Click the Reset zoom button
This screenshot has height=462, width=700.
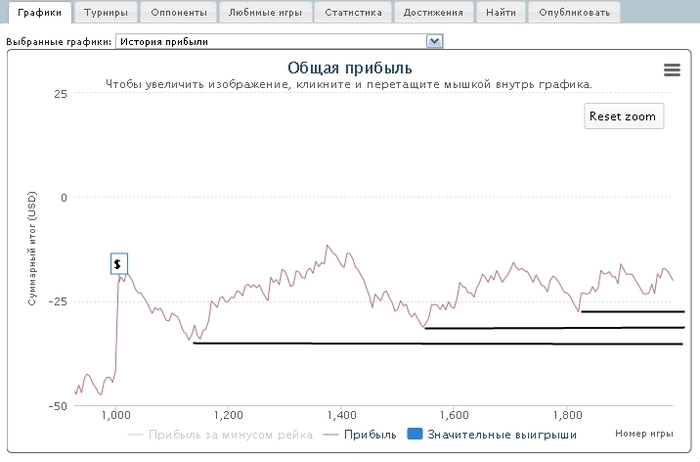point(624,116)
